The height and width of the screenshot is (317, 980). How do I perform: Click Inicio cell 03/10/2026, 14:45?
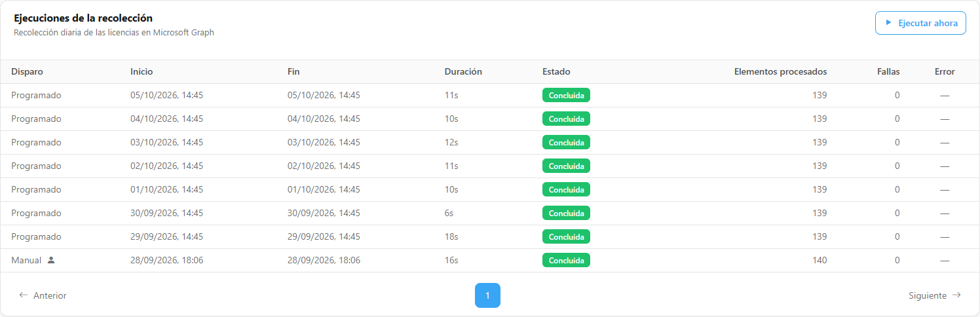coord(166,142)
